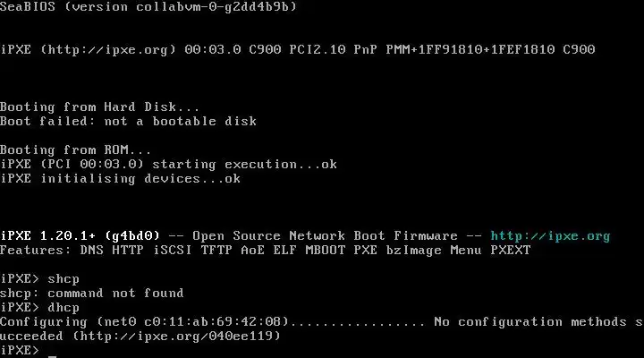Click the 'Boot failed: not a bootable disk' line
Screen dimensions: 644x358
click(128, 121)
